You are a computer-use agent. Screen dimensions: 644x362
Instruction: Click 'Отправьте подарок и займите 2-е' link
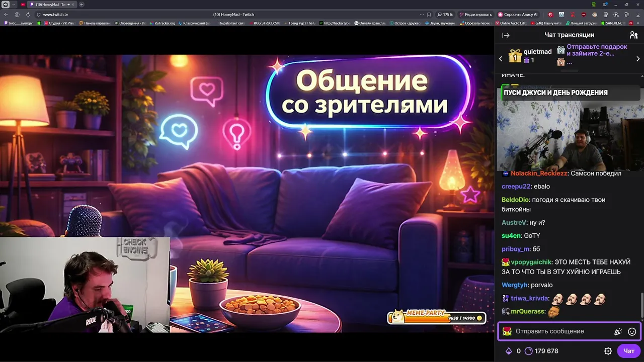click(x=597, y=50)
